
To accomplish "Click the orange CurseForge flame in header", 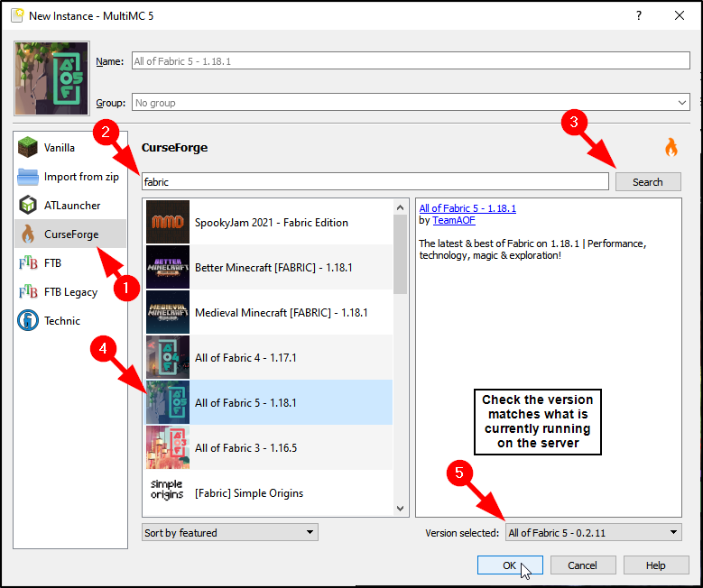I will (671, 147).
